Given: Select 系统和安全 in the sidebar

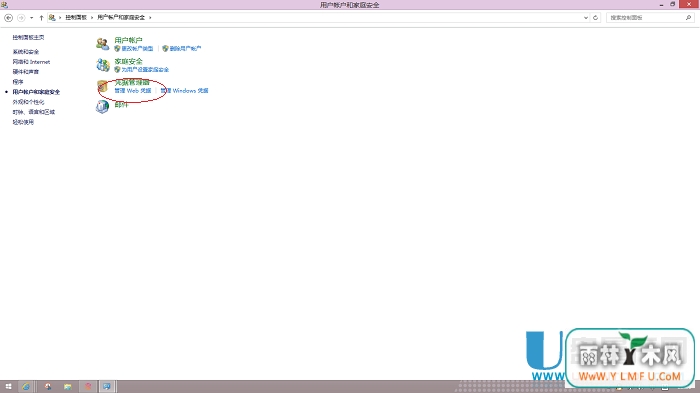Looking at the screenshot, I should tap(26, 52).
